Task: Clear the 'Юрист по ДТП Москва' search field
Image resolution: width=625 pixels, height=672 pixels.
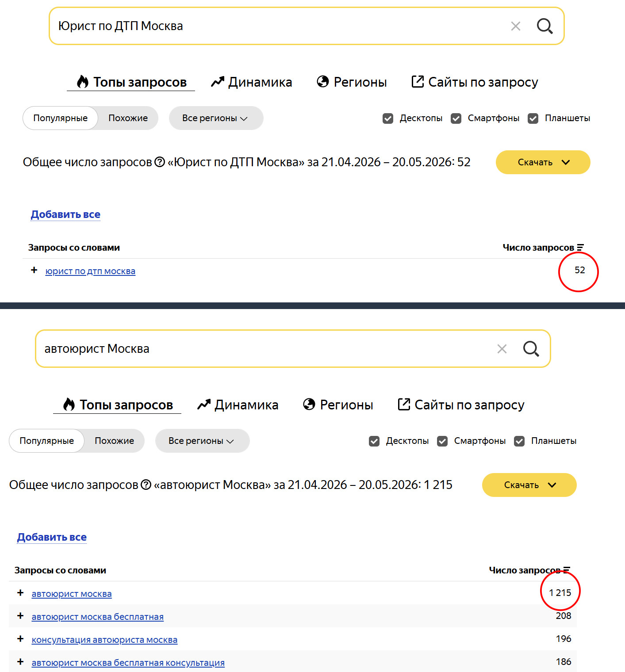Action: (515, 26)
